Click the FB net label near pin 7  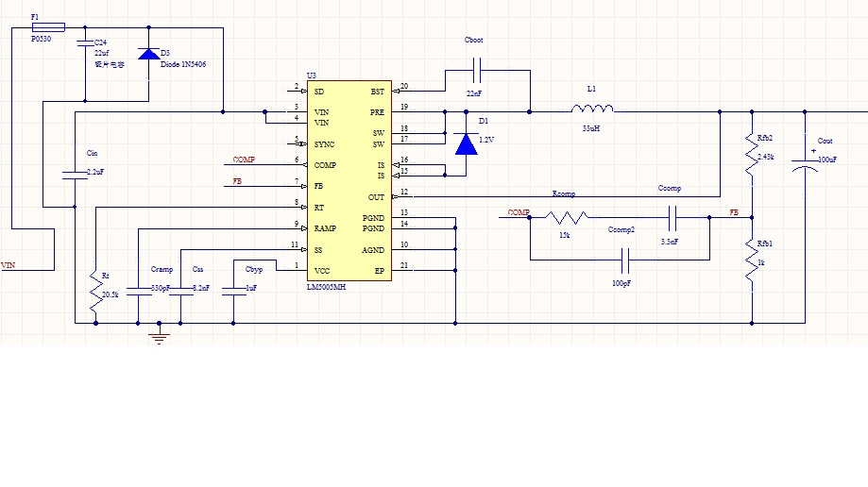click(237, 181)
